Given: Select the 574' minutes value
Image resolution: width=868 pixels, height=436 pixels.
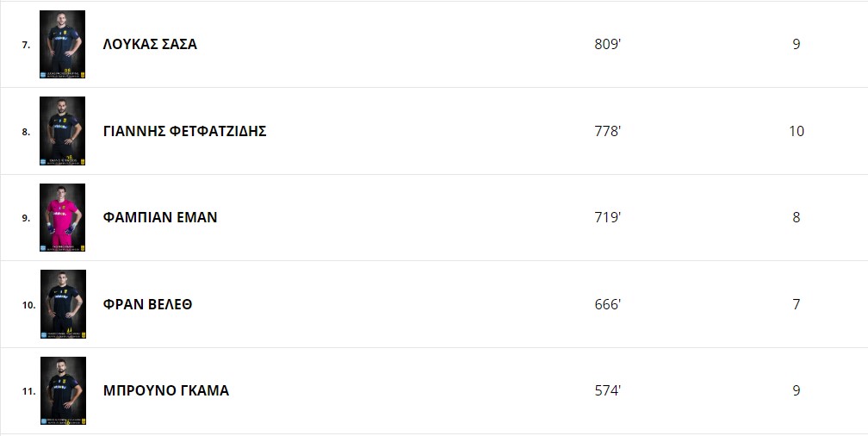Looking at the screenshot, I should tap(608, 391).
